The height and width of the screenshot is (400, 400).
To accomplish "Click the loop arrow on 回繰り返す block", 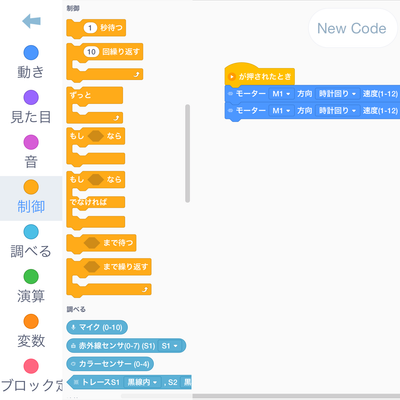I will [x=136, y=74].
